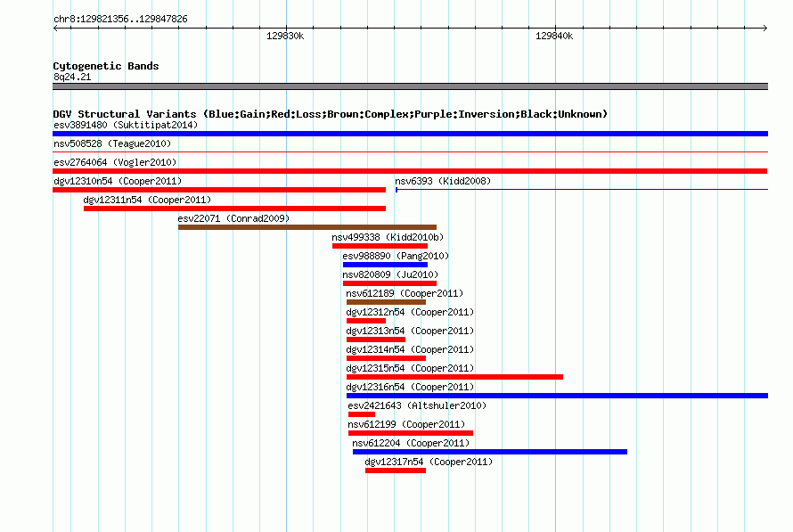
Task: Open the dgv12316n54 (Cooper2011) label
Action: tap(410, 387)
